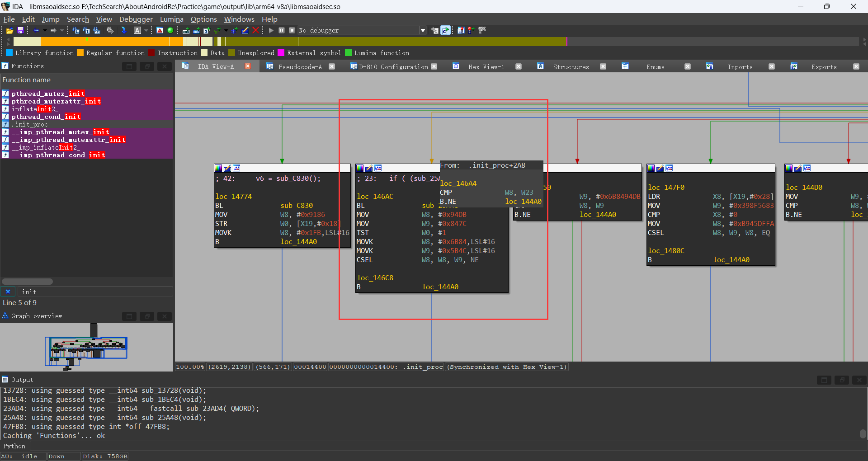
Task: Open the 'No debugger' dropdown
Action: (423, 30)
